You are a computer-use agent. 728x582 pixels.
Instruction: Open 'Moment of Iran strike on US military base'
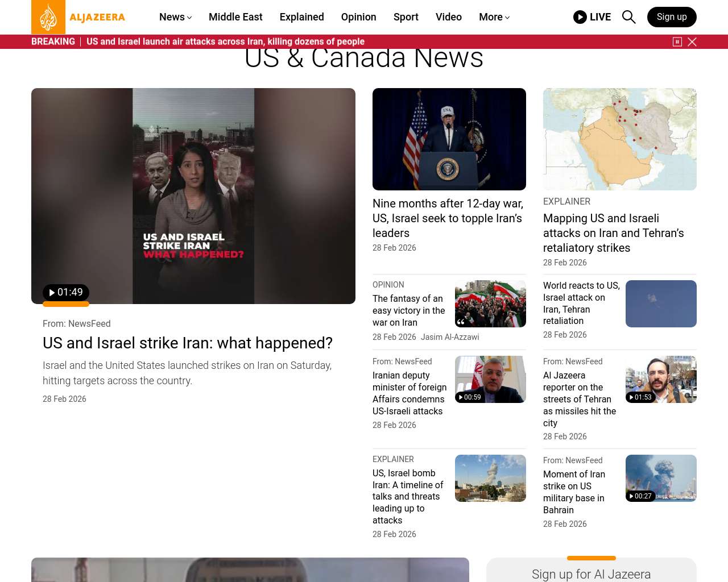tap(574, 492)
